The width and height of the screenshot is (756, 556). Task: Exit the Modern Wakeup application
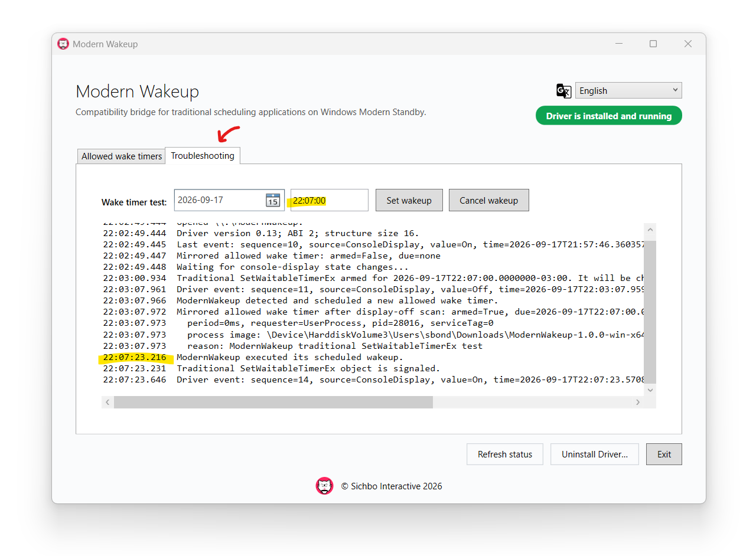[x=664, y=454]
